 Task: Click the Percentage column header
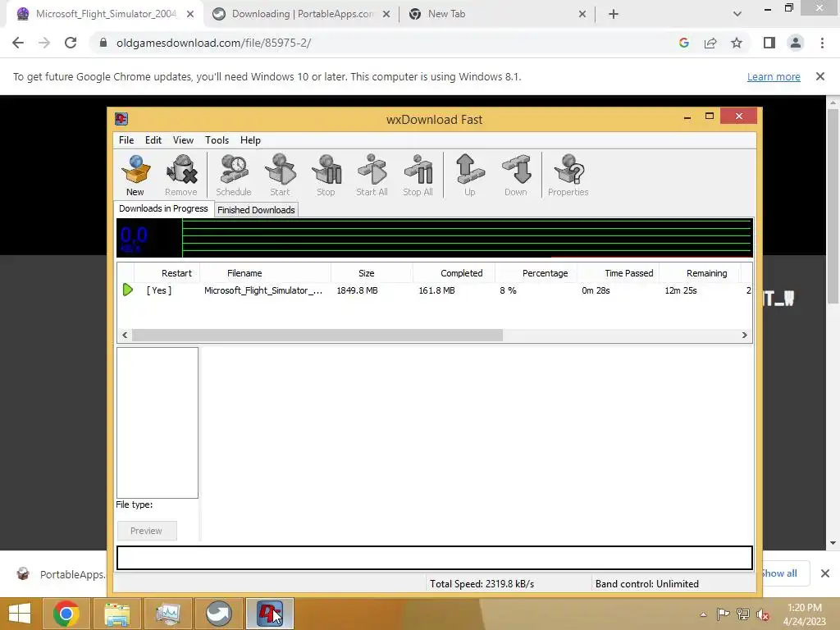tap(536, 273)
